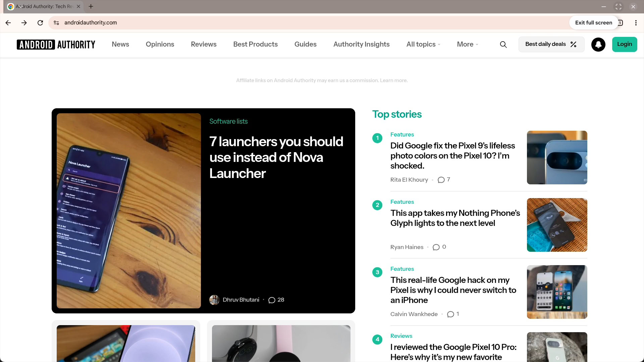Open the Authority Insights nav item
Viewport: 644px width, 362px height.
[x=361, y=44]
